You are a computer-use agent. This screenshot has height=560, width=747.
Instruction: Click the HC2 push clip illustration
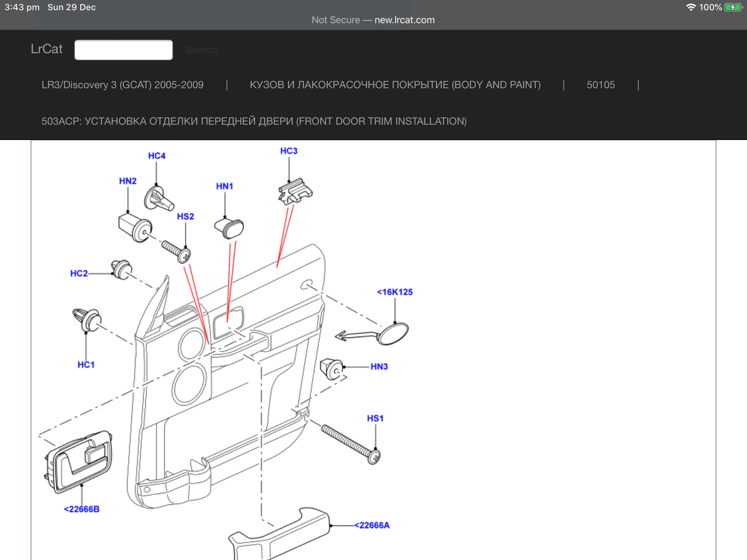[121, 269]
